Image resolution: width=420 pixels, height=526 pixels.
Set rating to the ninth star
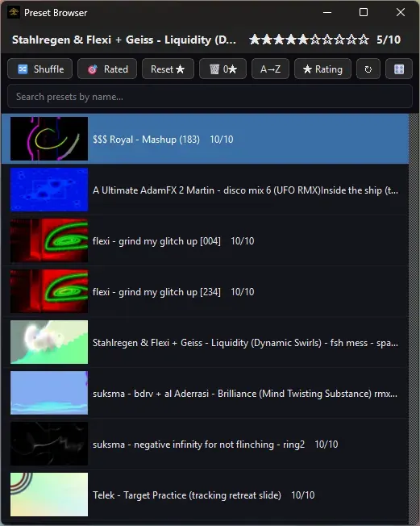(351, 40)
